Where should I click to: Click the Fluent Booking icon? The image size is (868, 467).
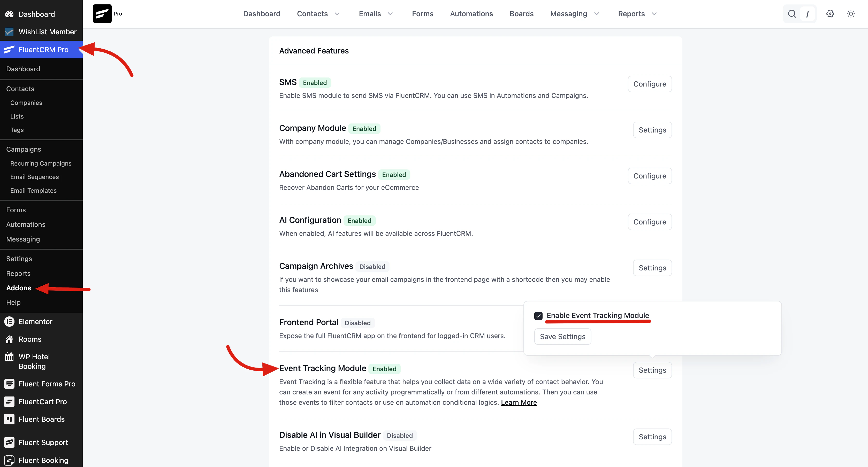(x=9, y=460)
